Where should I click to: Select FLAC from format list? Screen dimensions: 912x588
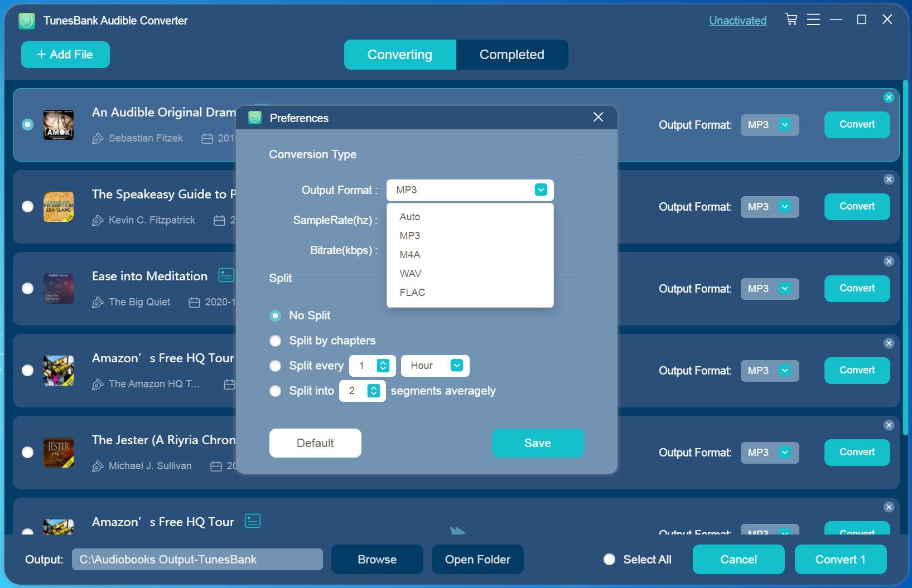click(470, 293)
